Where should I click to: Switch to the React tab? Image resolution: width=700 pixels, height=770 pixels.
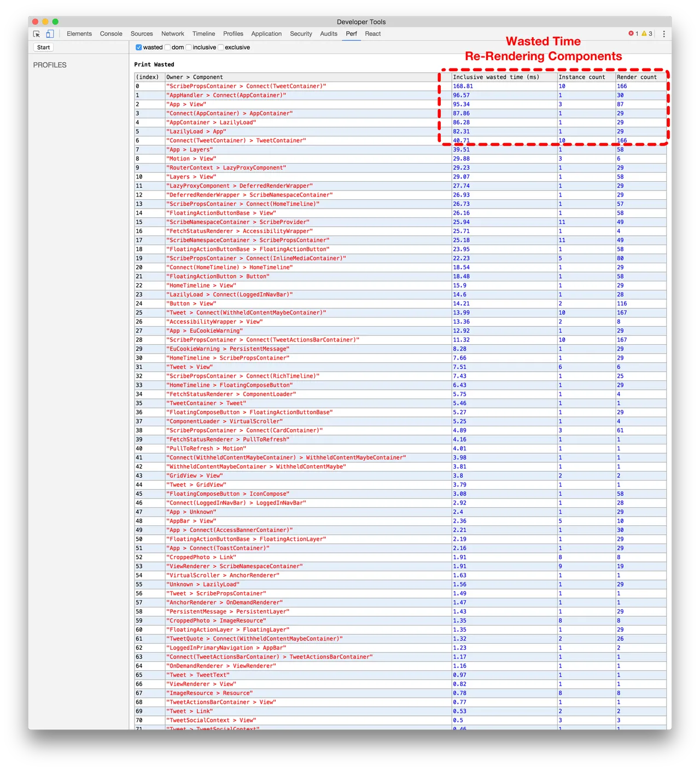click(372, 33)
